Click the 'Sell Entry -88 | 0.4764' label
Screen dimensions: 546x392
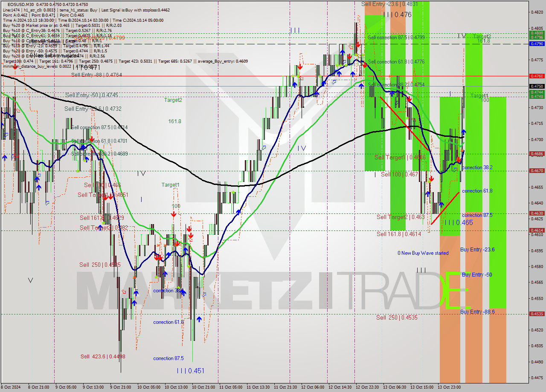click(x=96, y=75)
